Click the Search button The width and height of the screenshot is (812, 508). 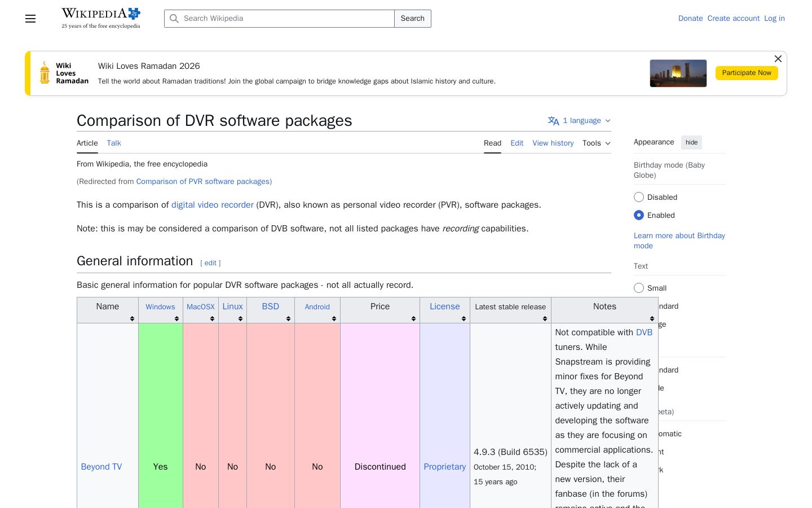point(413,19)
